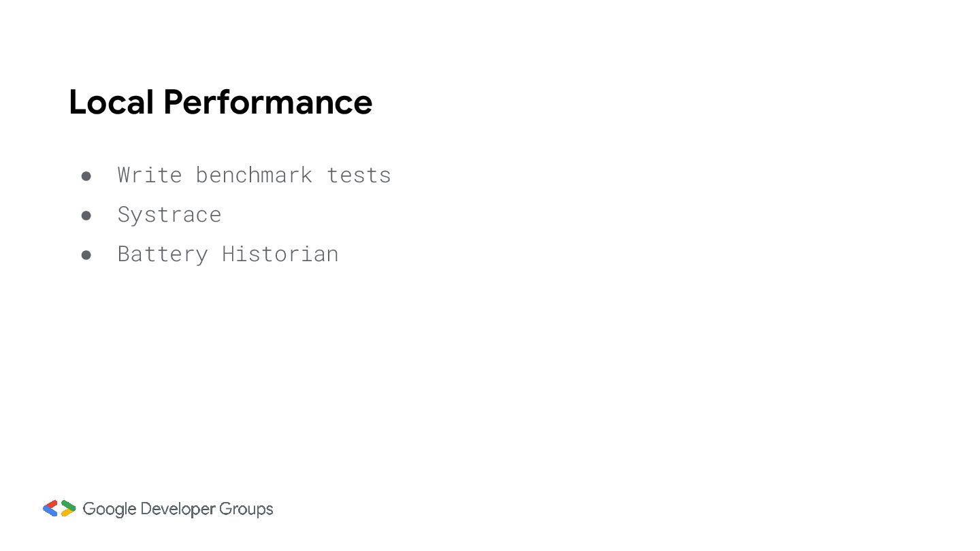Click the word 'Battery' in third bullet
980x551 pixels.
[163, 254]
